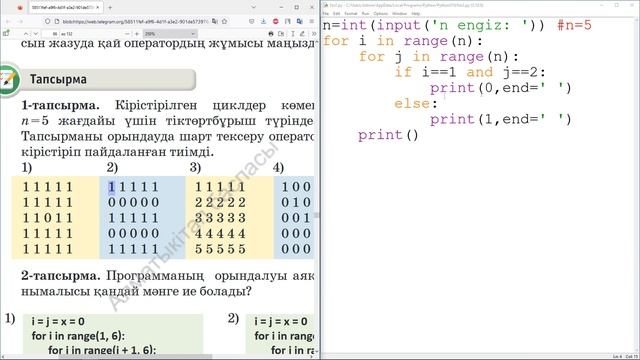This screenshot has width=640, height=360.
Task: Click the red ad-blocker extension icon
Action: point(276,21)
